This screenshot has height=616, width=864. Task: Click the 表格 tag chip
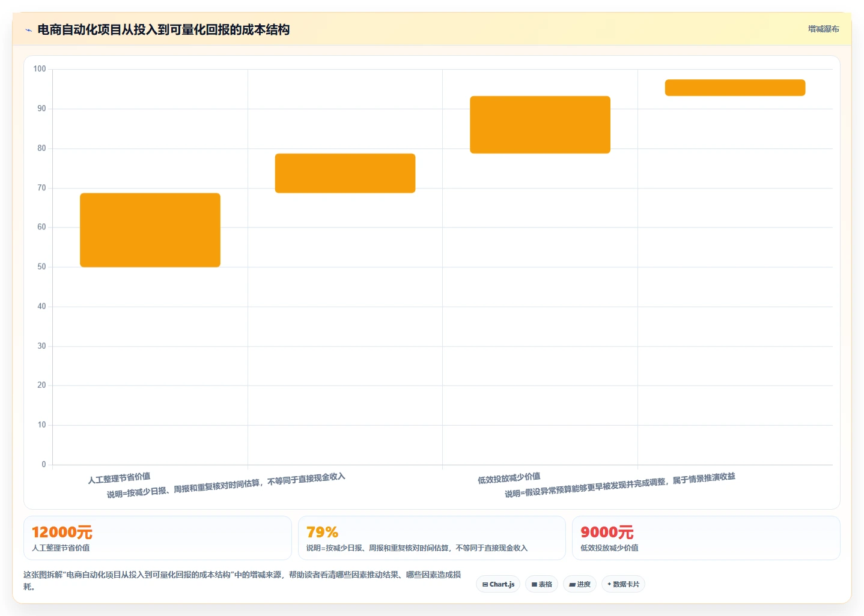(x=542, y=584)
